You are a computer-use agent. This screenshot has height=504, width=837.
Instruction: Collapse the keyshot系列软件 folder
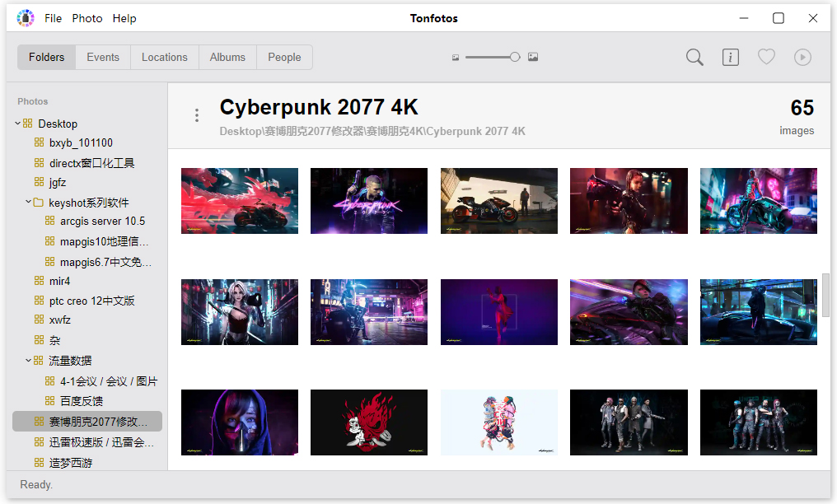tap(28, 202)
